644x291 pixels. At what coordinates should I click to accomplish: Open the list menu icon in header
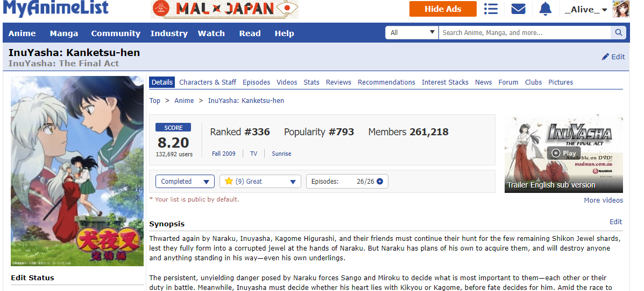491,9
